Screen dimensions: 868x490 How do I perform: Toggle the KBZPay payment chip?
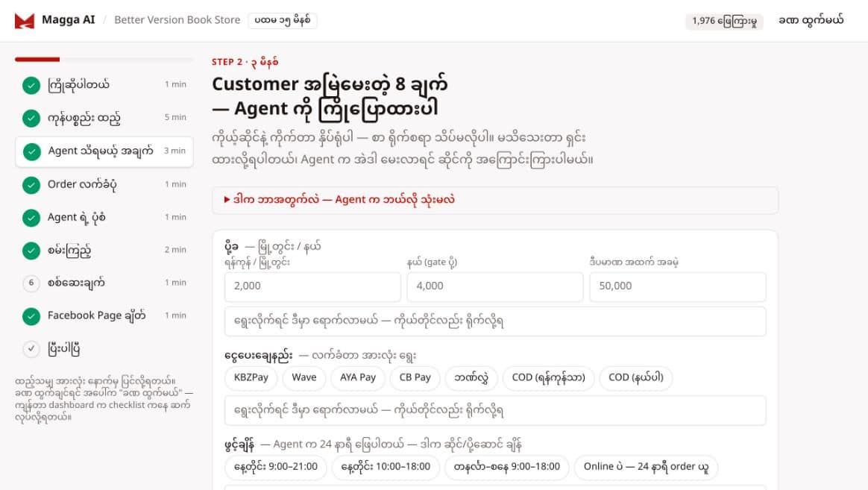(x=251, y=377)
